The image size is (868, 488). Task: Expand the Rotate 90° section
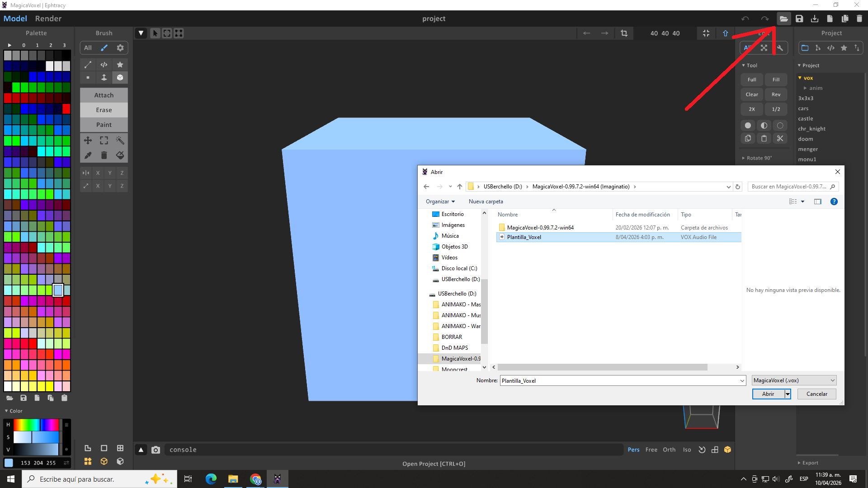[759, 158]
